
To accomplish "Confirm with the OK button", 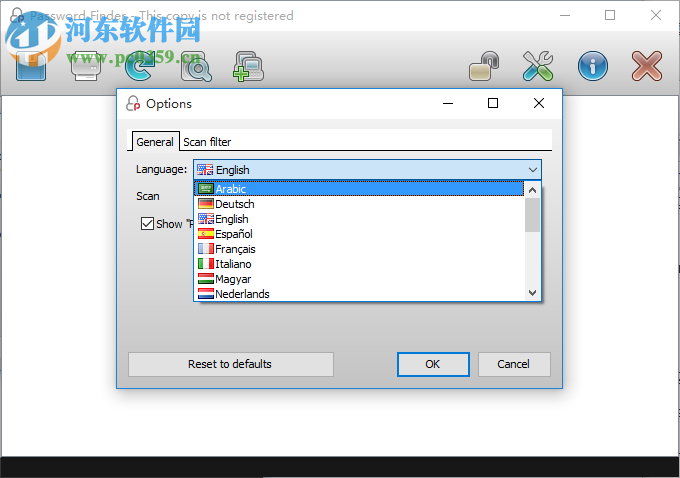I will click(x=433, y=364).
